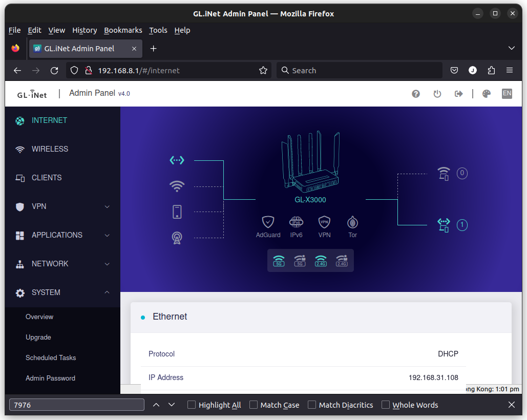Open the Upgrade system page
527x420 pixels.
pos(38,338)
